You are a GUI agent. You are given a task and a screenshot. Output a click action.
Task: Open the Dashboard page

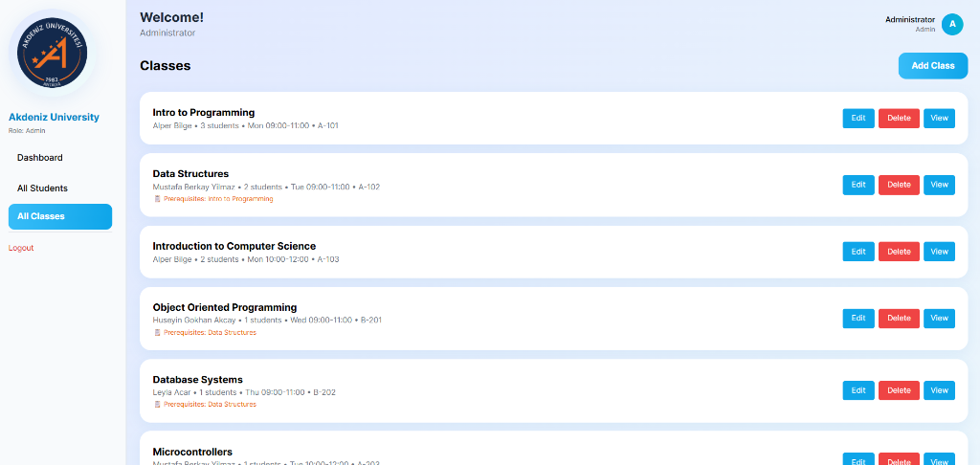tap(40, 158)
